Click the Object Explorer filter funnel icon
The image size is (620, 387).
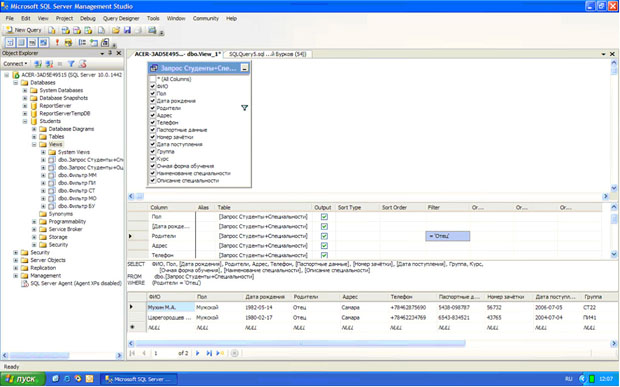[x=71, y=64]
